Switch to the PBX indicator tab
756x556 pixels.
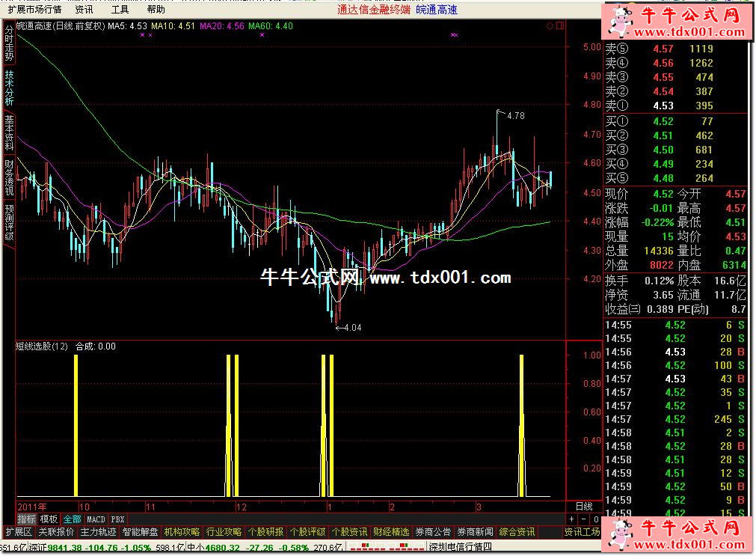[x=117, y=519]
